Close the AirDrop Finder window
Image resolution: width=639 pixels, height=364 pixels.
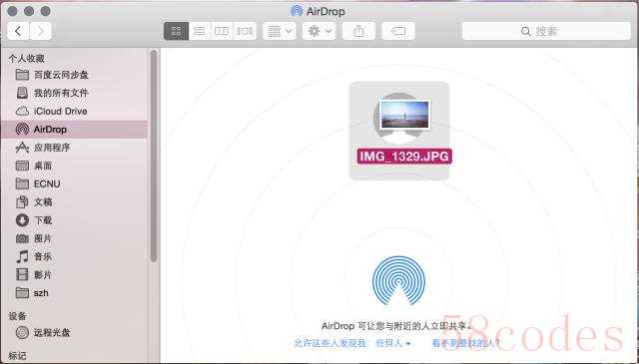[12, 11]
